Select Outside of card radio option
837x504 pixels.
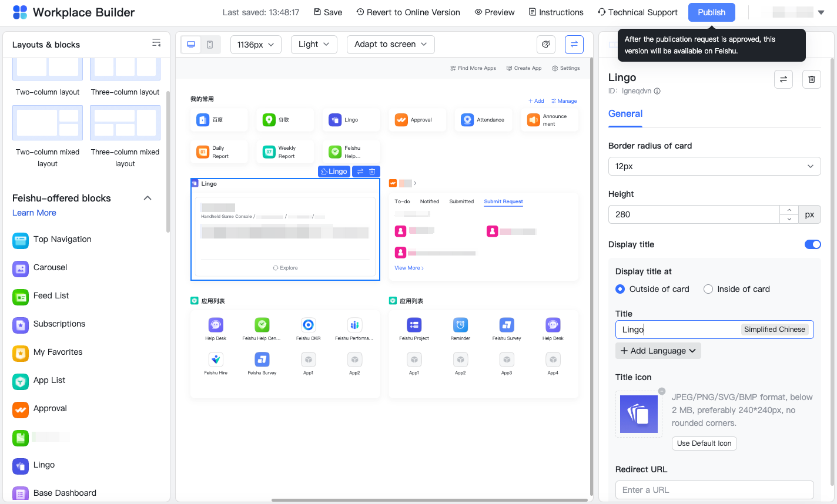coord(620,289)
